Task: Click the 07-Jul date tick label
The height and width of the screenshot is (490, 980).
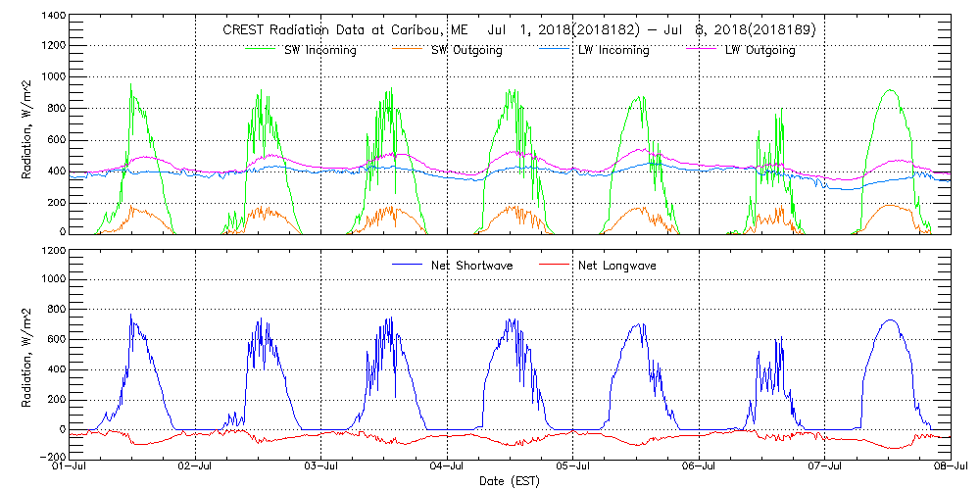Action: tap(825, 467)
